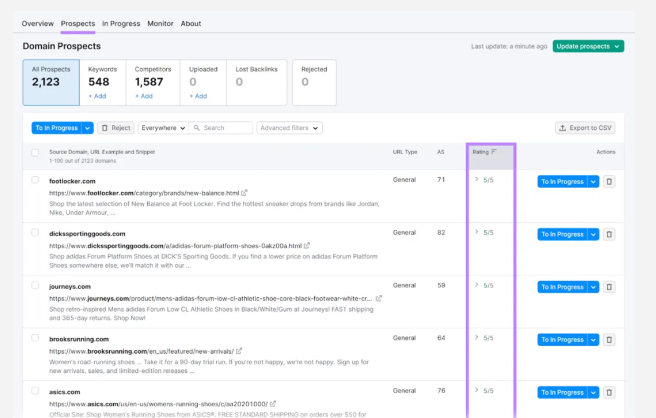Delete the footlocker.com prospect via trash icon
Viewport: 656px width, 418px height.
609,182
